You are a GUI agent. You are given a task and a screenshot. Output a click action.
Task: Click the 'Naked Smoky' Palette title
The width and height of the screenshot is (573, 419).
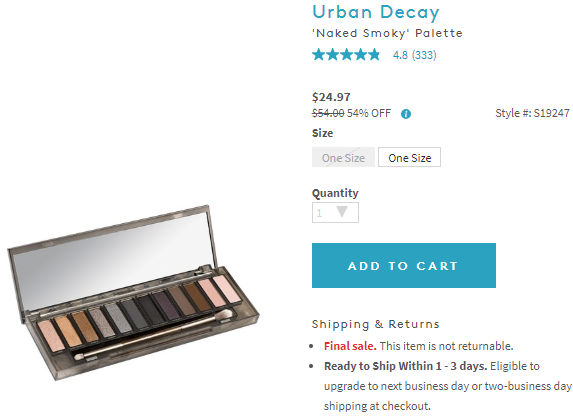(x=387, y=33)
